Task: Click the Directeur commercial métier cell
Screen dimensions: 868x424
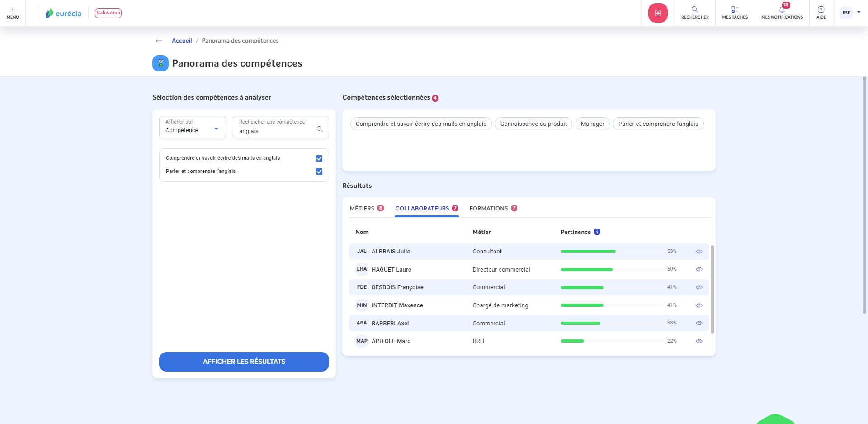Action: [x=501, y=269]
